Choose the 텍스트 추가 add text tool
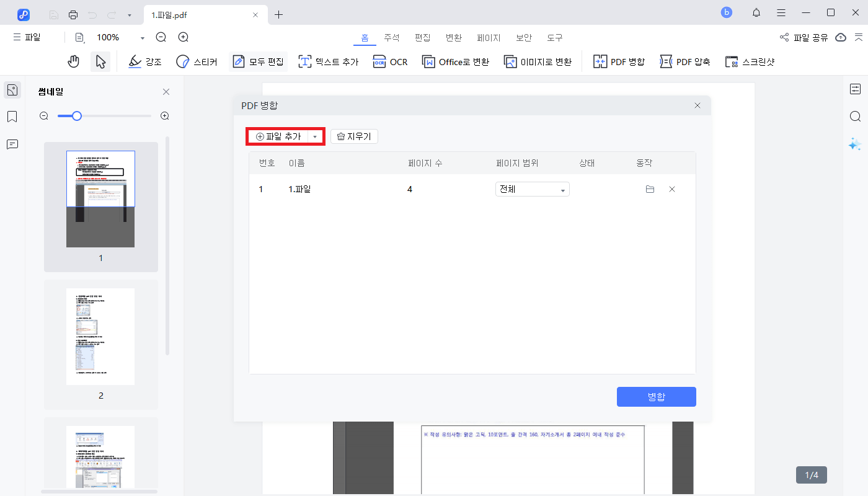The height and width of the screenshot is (496, 868). pos(329,62)
